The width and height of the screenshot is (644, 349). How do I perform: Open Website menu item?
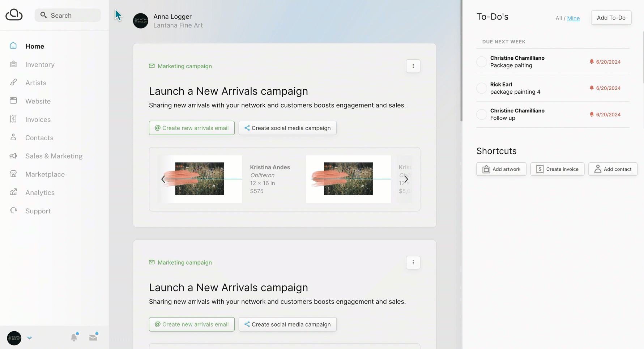pos(38,101)
